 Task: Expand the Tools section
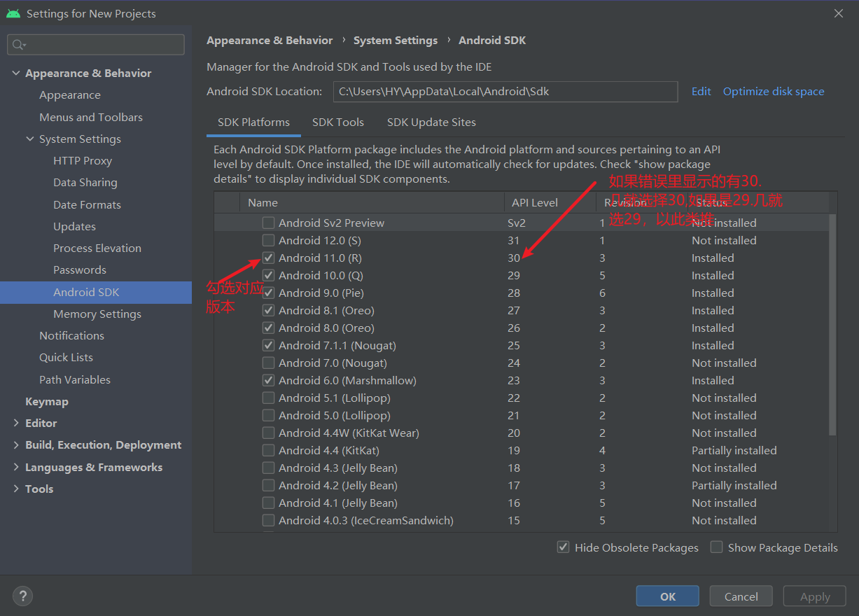tap(16, 489)
